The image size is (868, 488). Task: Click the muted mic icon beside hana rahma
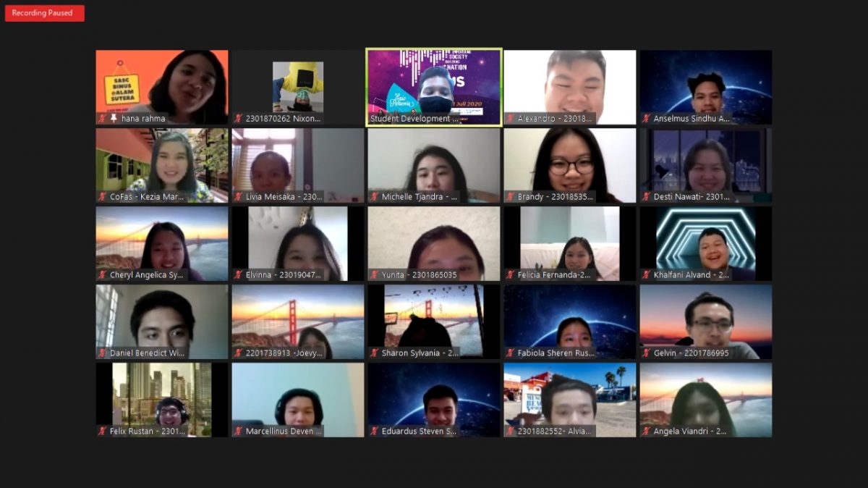click(x=103, y=118)
